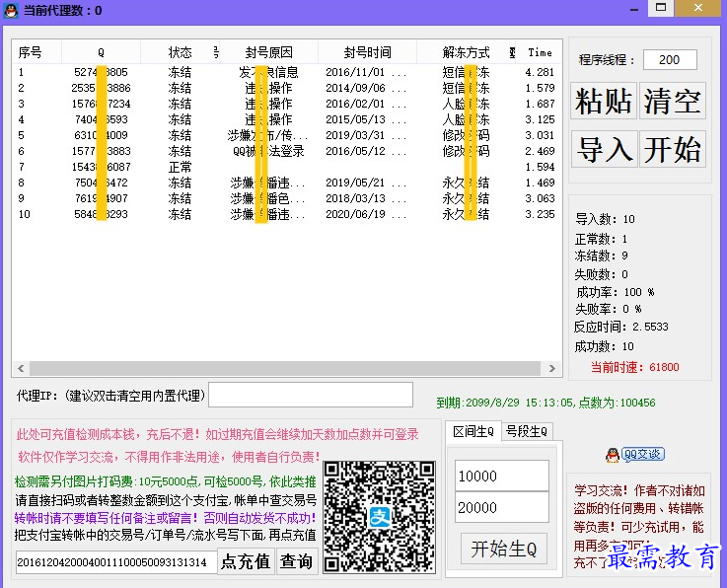Click Time value 4.281
The image size is (727, 588).
[540, 72]
